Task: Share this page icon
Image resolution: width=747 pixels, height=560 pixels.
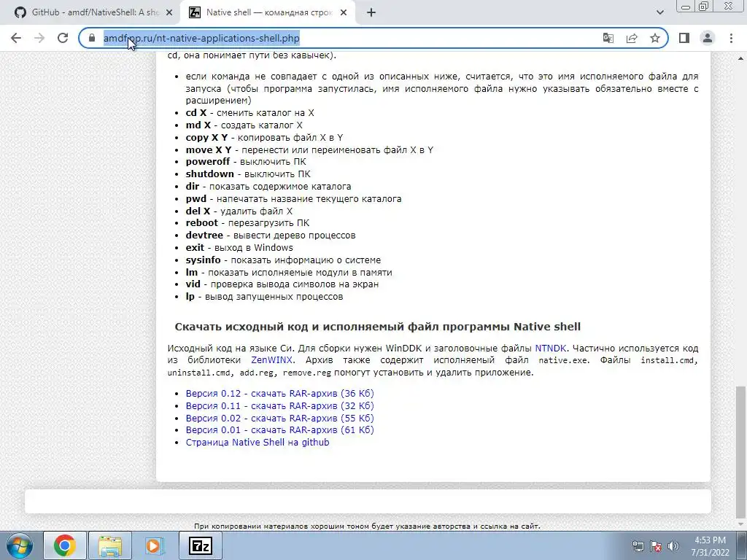Action: tap(632, 38)
